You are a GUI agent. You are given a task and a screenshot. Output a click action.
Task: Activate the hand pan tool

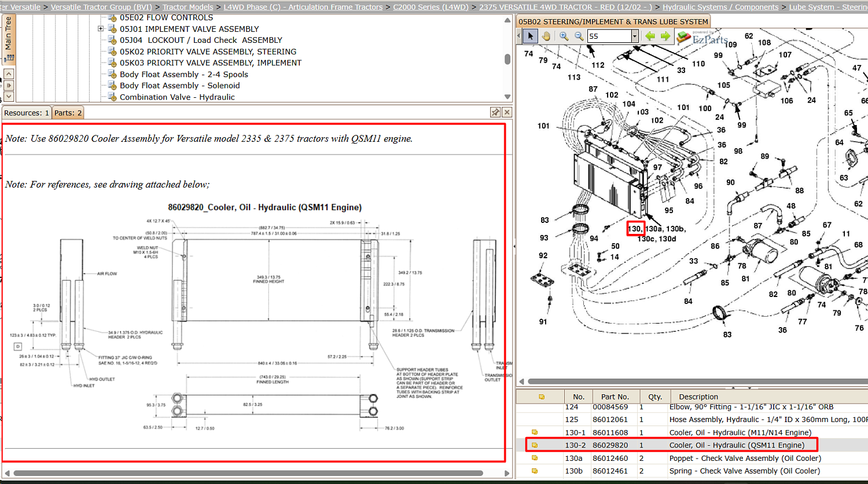point(546,36)
